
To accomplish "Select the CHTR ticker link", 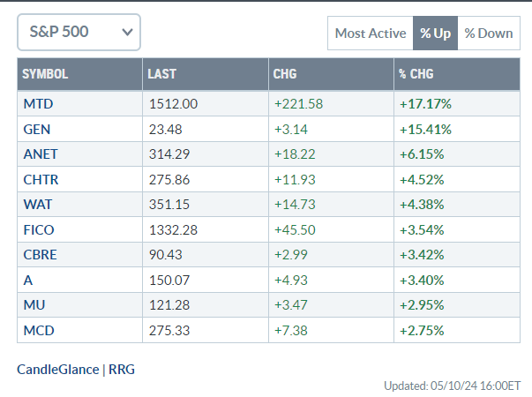I will point(41,179).
